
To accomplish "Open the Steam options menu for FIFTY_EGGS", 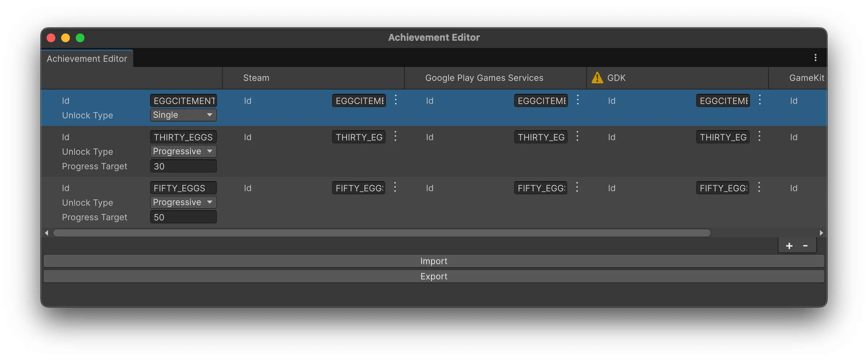I will (x=395, y=188).
